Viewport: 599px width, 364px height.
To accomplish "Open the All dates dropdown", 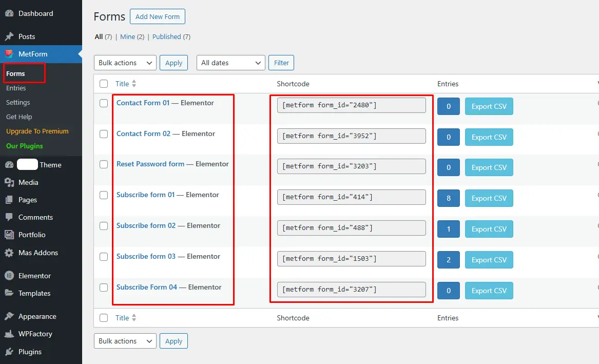I will click(x=231, y=63).
